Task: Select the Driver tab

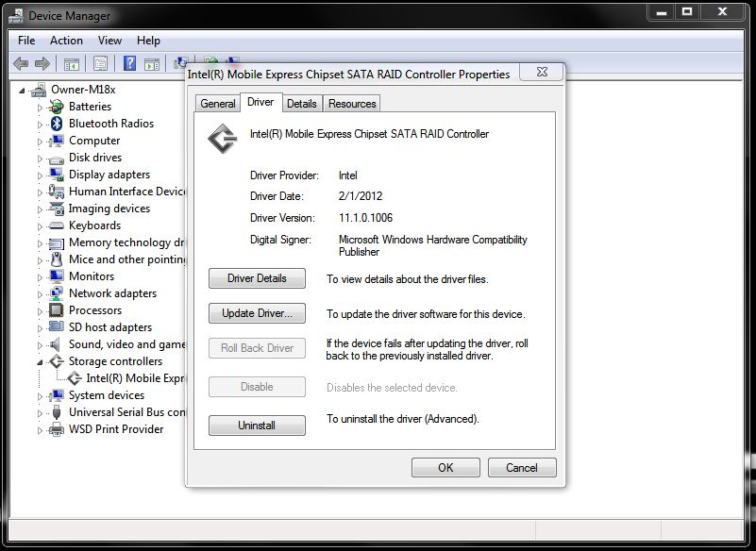Action: pos(260,102)
